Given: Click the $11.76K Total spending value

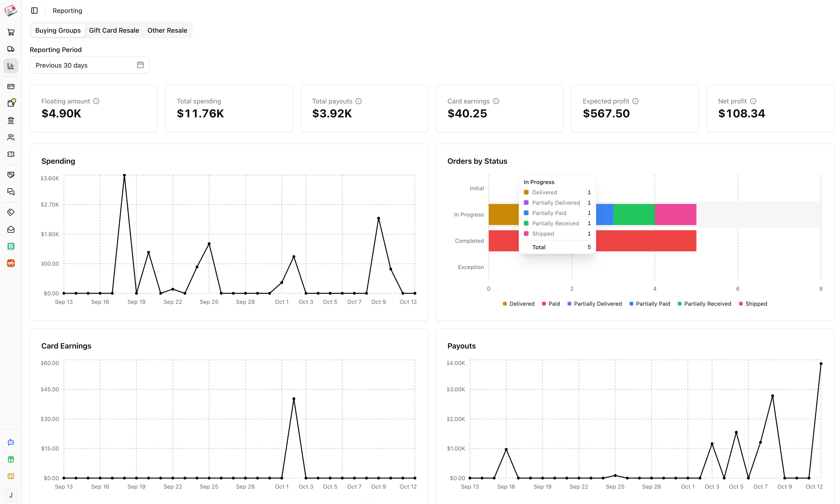Looking at the screenshot, I should (x=200, y=114).
